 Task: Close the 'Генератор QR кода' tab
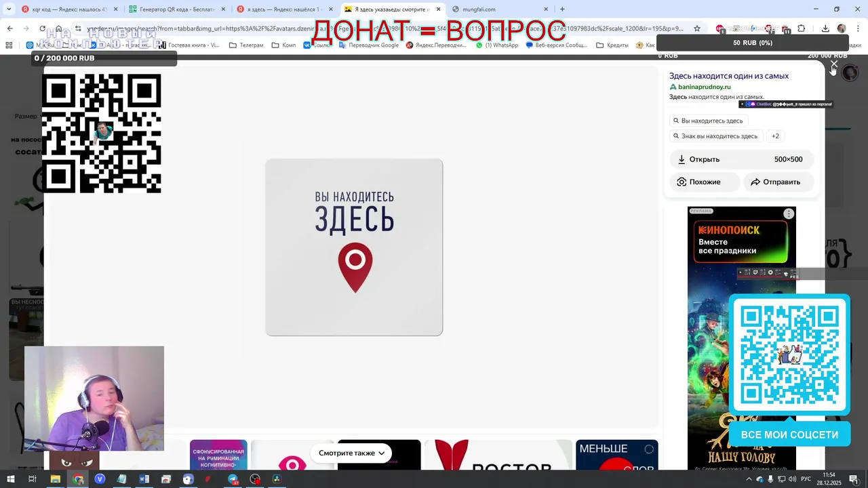tap(223, 9)
